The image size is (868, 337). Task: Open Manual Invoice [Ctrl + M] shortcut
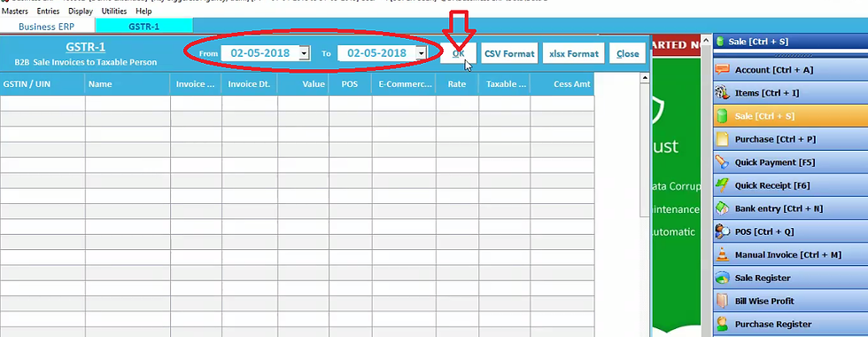pos(790,255)
